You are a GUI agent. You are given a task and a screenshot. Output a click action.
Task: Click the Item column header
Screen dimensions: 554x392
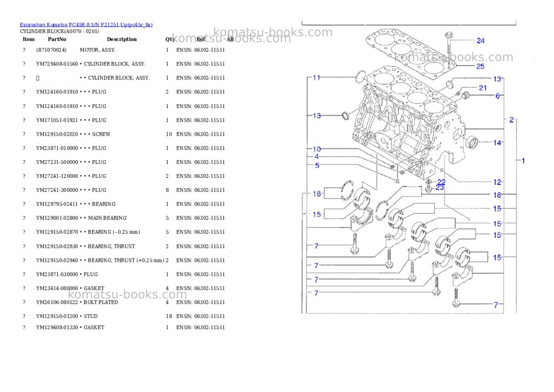pyautogui.click(x=29, y=39)
